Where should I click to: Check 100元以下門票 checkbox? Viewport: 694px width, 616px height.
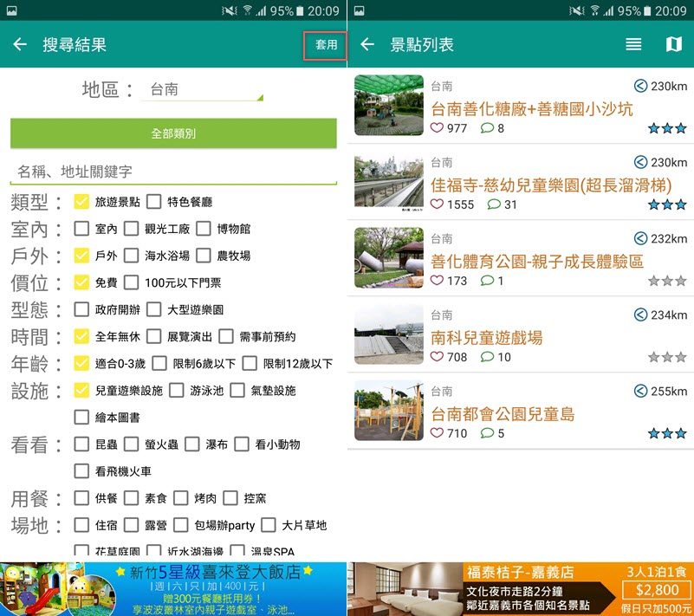click(x=131, y=282)
